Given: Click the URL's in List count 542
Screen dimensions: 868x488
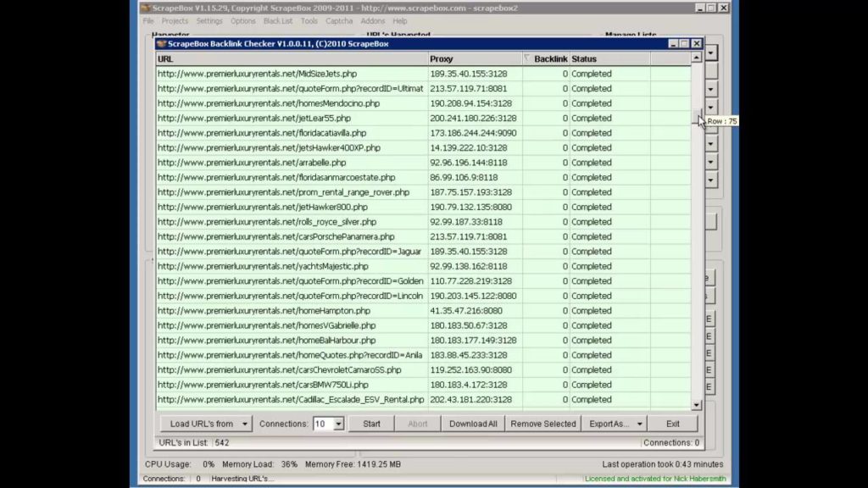Looking at the screenshot, I should point(222,442).
